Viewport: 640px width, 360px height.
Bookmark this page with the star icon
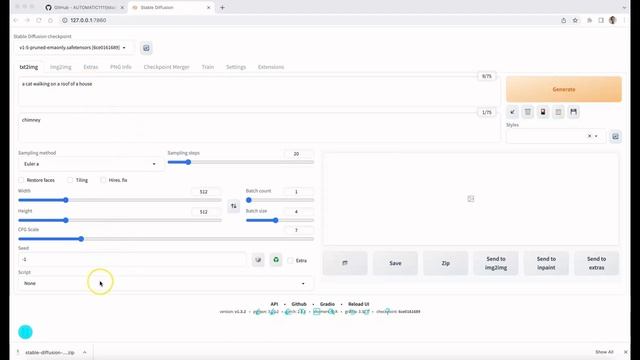click(x=575, y=20)
